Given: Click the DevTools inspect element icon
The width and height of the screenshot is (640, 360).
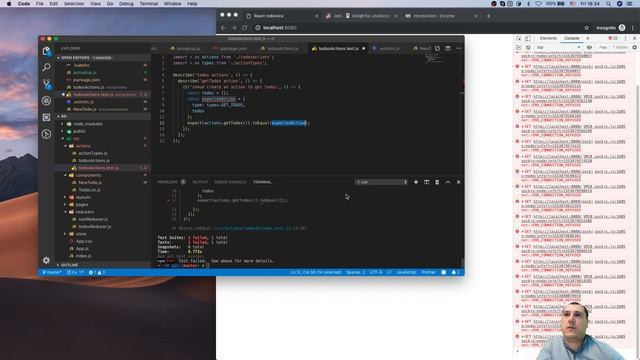Looking at the screenshot, I should (x=518, y=38).
